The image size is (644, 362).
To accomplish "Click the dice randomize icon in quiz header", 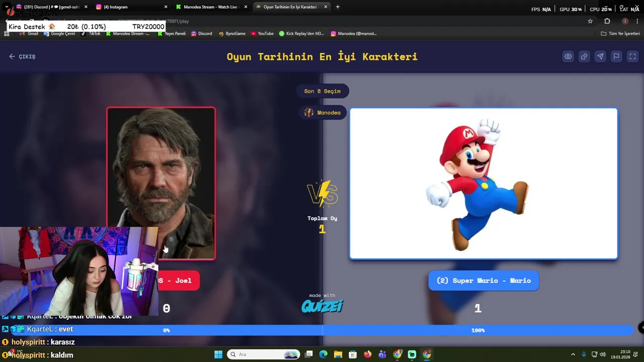I will (584, 56).
